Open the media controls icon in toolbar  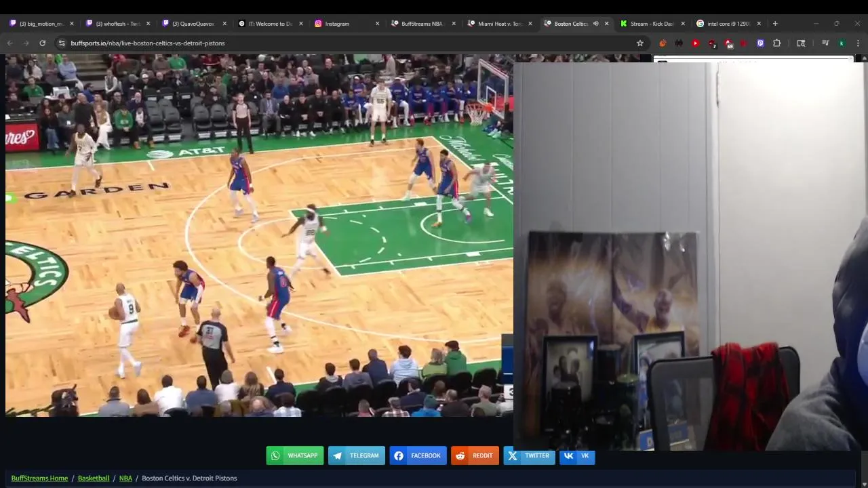click(825, 43)
